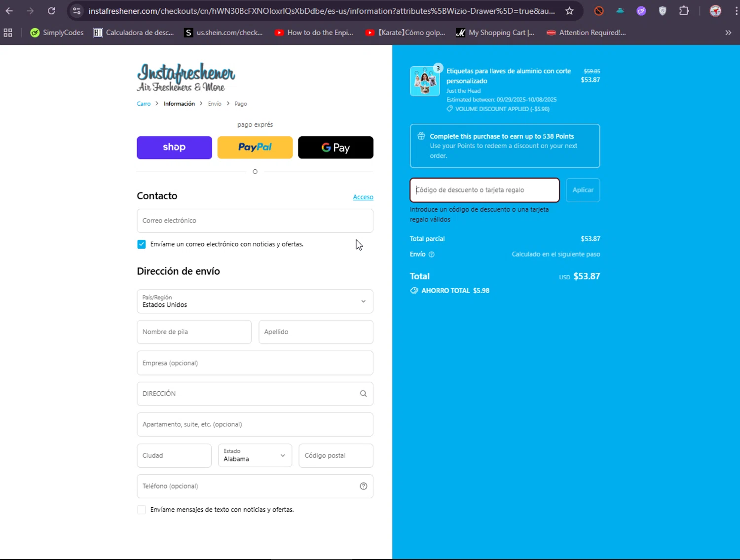Uncheck email news and offers checkbox

[142, 244]
